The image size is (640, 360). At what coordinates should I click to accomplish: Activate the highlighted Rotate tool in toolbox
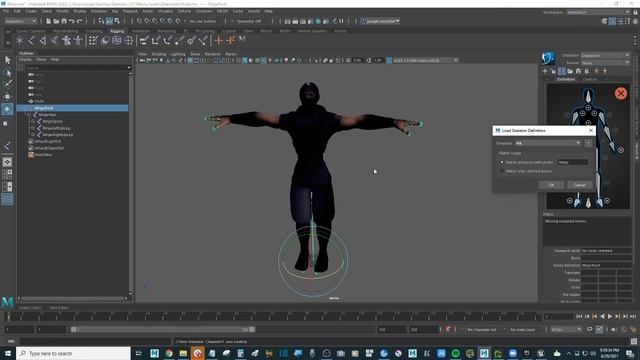pyautogui.click(x=7, y=109)
